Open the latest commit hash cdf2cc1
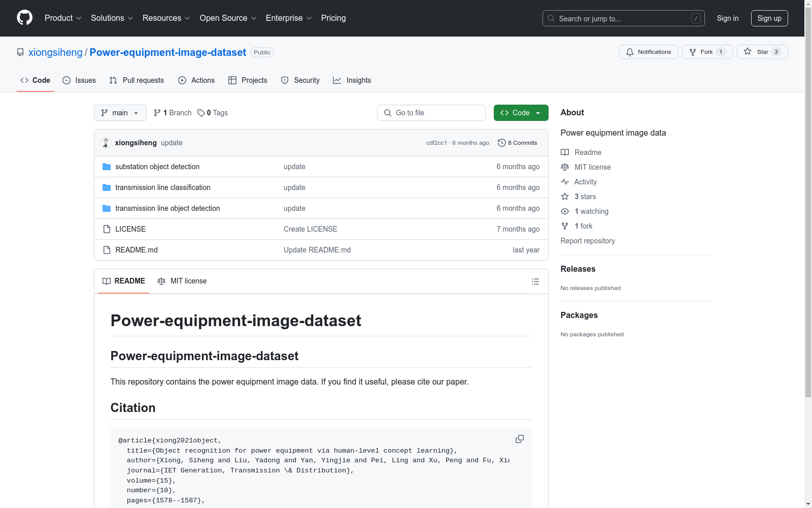This screenshot has height=508, width=812. coord(436,143)
